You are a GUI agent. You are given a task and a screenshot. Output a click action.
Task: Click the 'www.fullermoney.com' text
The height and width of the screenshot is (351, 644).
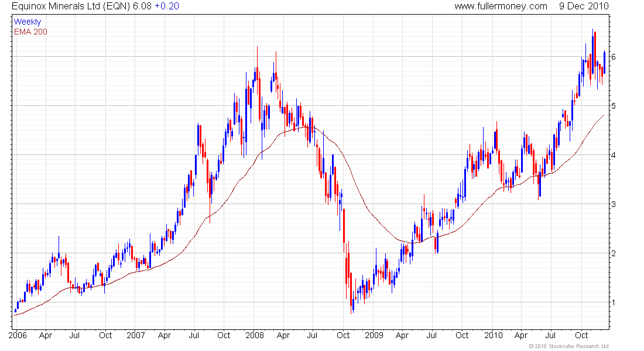pyautogui.click(x=501, y=6)
